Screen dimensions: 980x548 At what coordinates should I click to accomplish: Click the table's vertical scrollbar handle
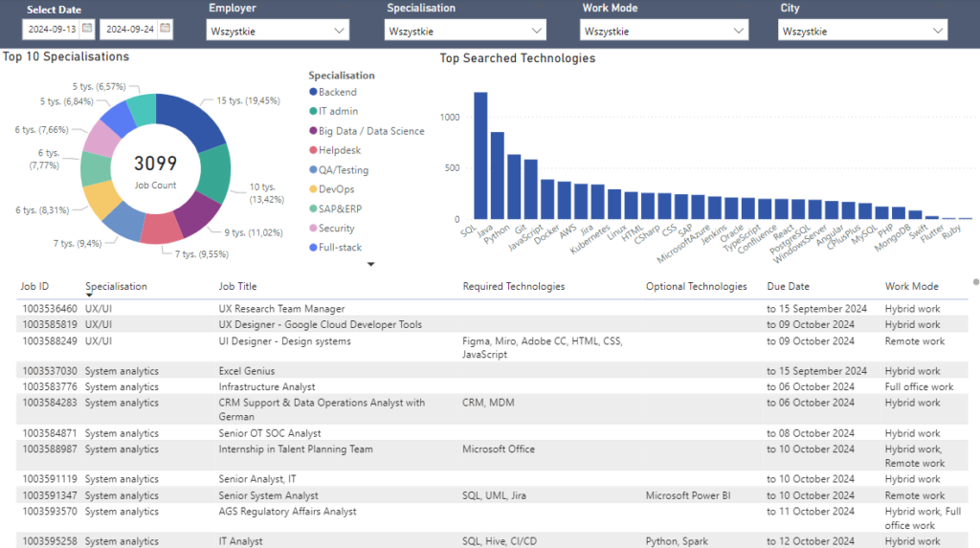pos(975,282)
